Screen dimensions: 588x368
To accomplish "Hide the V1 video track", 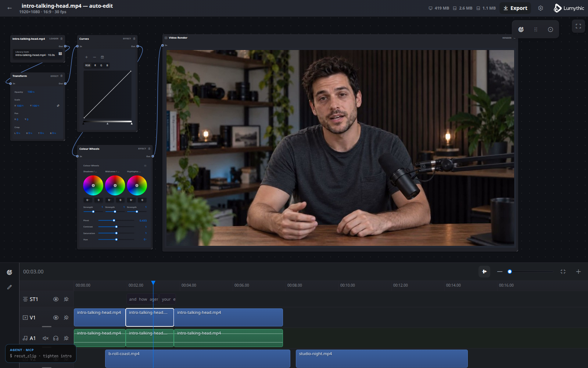I will 56,318.
